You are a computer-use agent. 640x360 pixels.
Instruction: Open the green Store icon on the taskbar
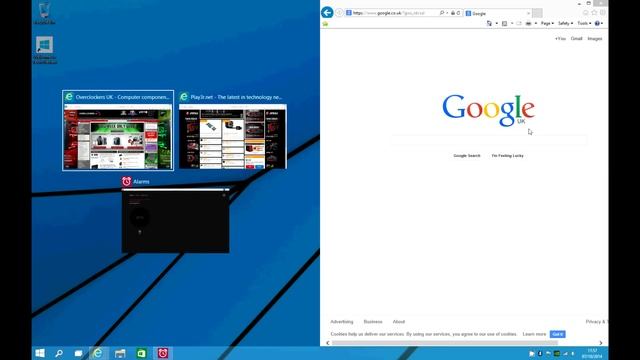point(141,353)
